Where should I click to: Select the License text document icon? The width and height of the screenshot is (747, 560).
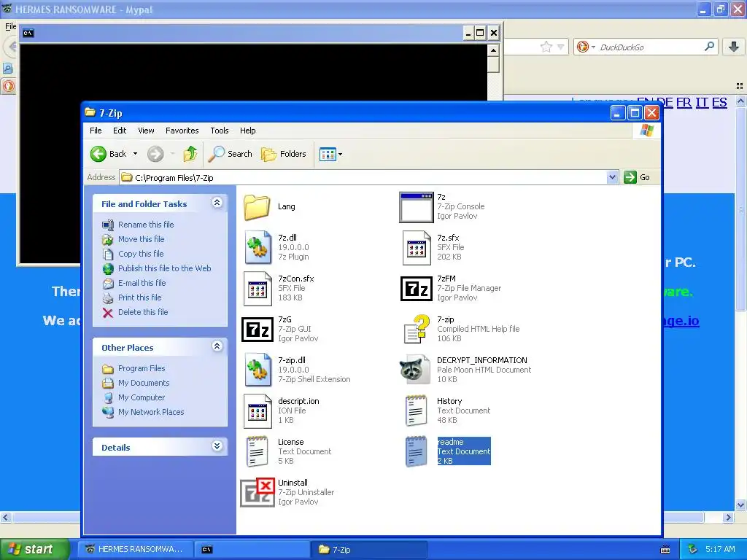click(258, 451)
